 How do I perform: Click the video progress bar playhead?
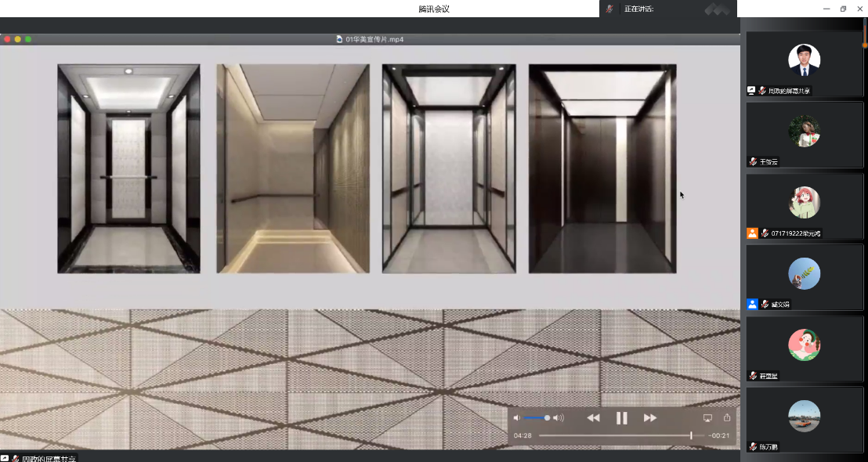(x=691, y=435)
